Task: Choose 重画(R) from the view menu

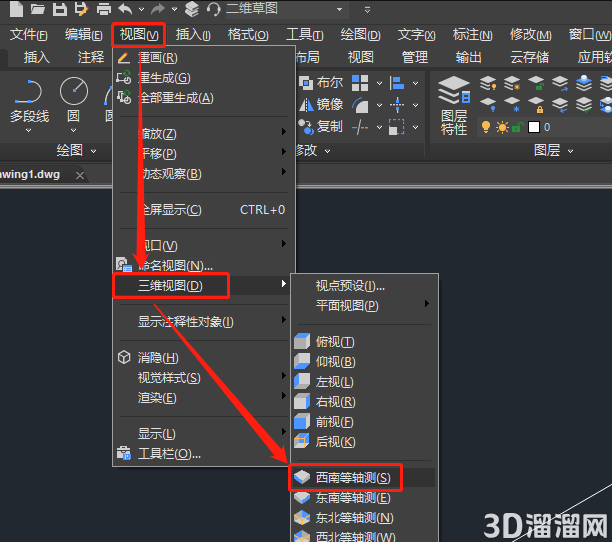Action: tap(202, 58)
